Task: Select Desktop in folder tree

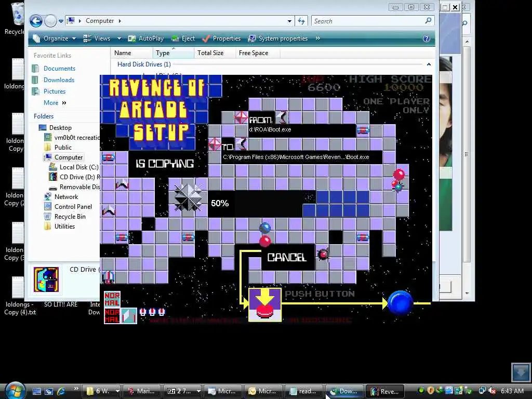Action: [55, 128]
